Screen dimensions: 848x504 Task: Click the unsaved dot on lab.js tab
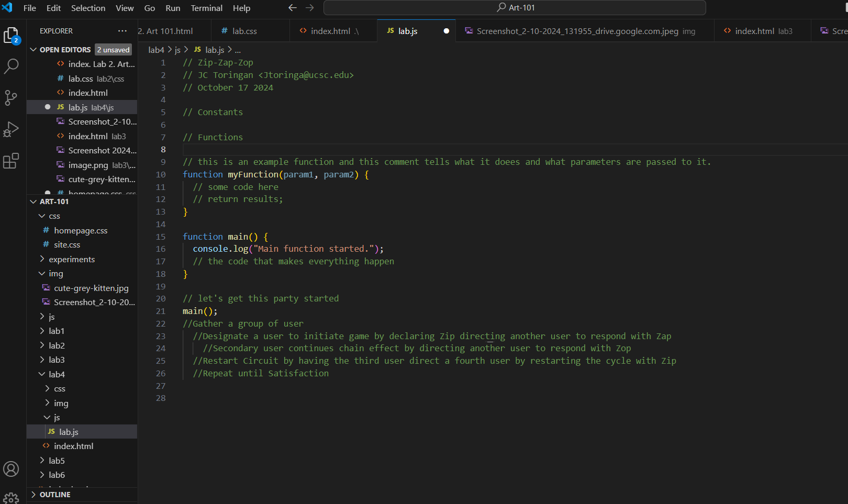point(446,31)
